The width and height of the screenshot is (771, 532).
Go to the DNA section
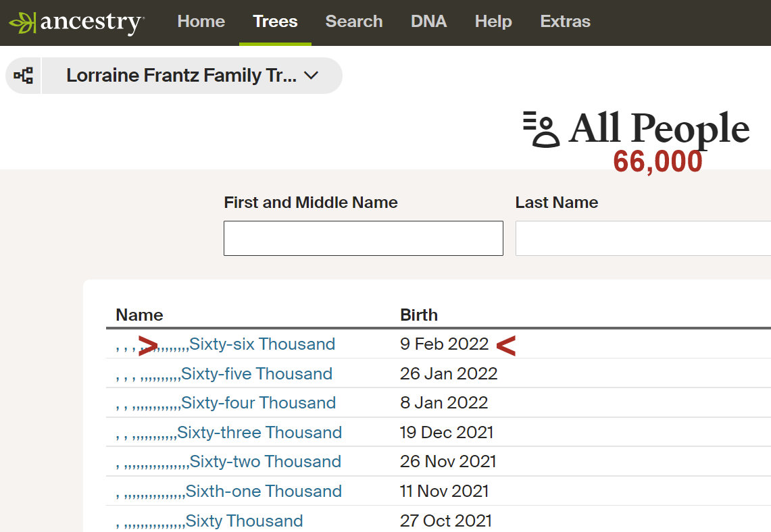coord(428,22)
